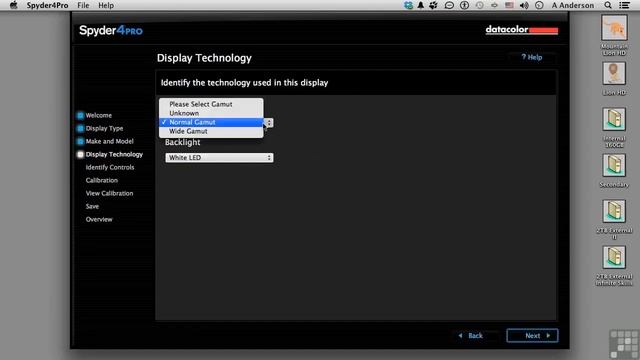Screen dimensions: 640x360
Task: Select the View Calibration step
Action: coord(109,193)
